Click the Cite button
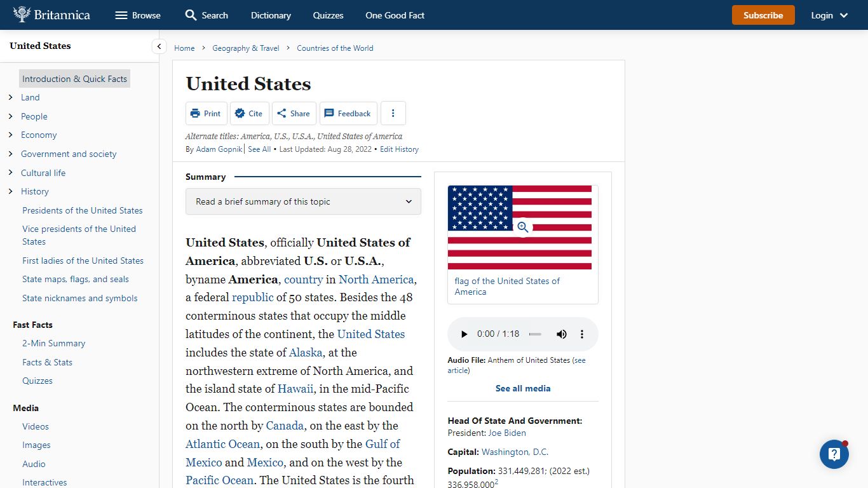This screenshot has height=488, width=868. point(249,113)
